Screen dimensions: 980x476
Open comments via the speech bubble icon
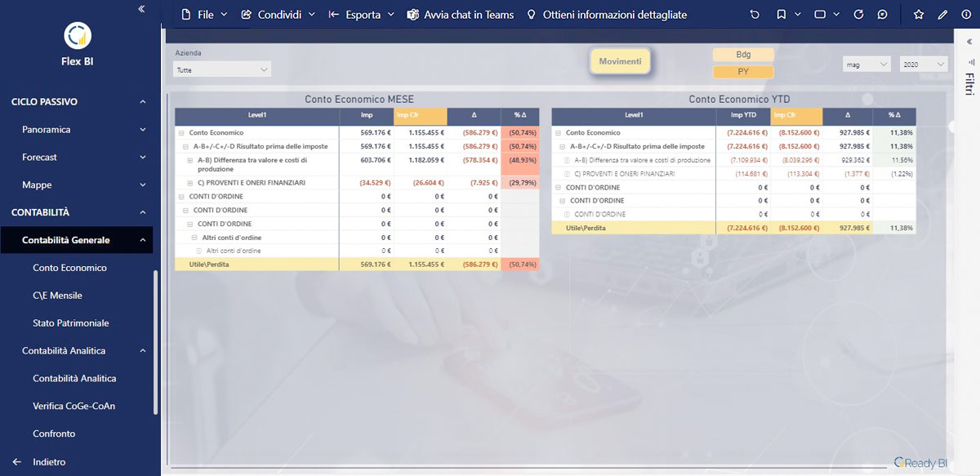tap(882, 15)
